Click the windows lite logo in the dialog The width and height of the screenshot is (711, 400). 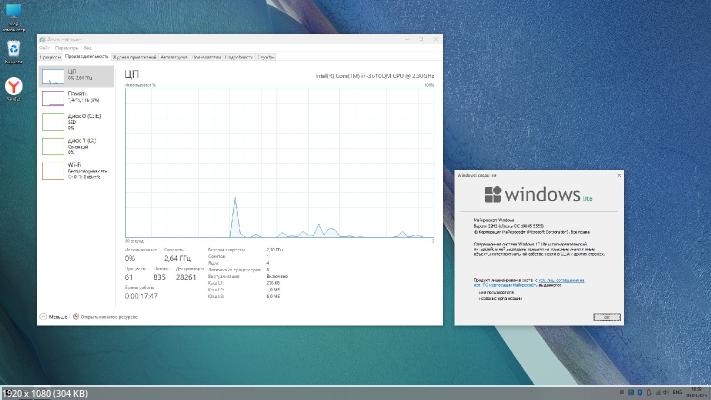(x=538, y=195)
